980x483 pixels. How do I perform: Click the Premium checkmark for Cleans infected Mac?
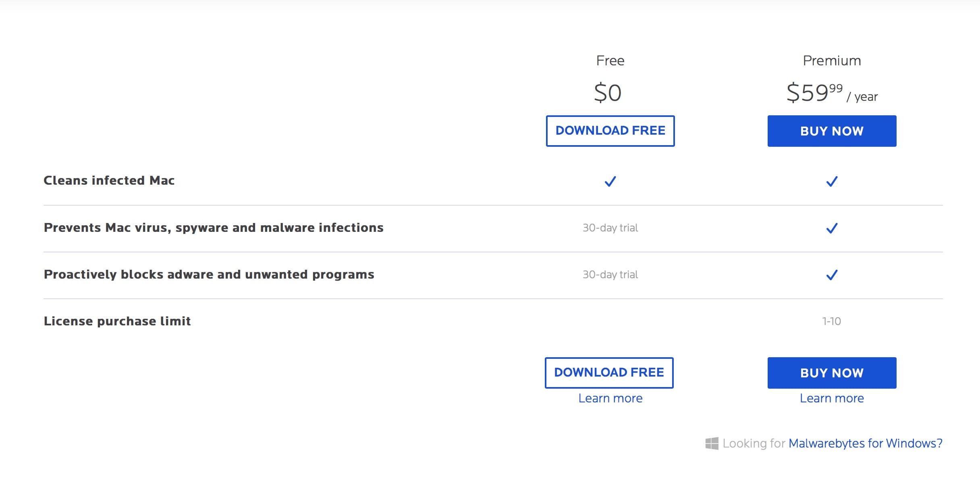coord(832,181)
